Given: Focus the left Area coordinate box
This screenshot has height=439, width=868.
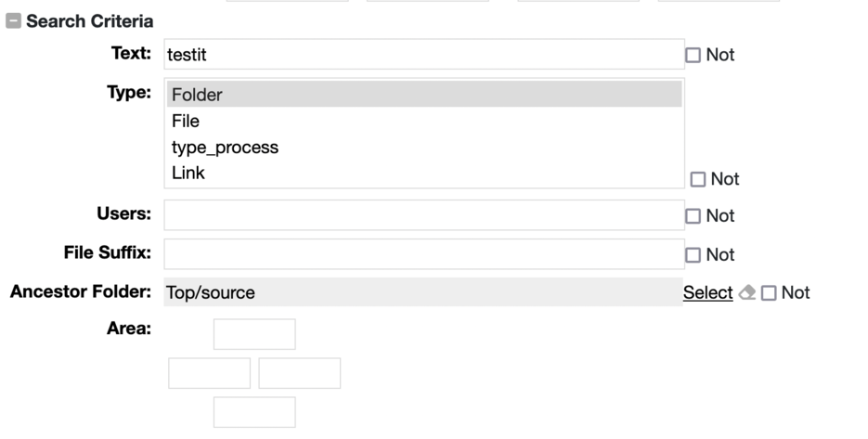Looking at the screenshot, I should [209, 373].
